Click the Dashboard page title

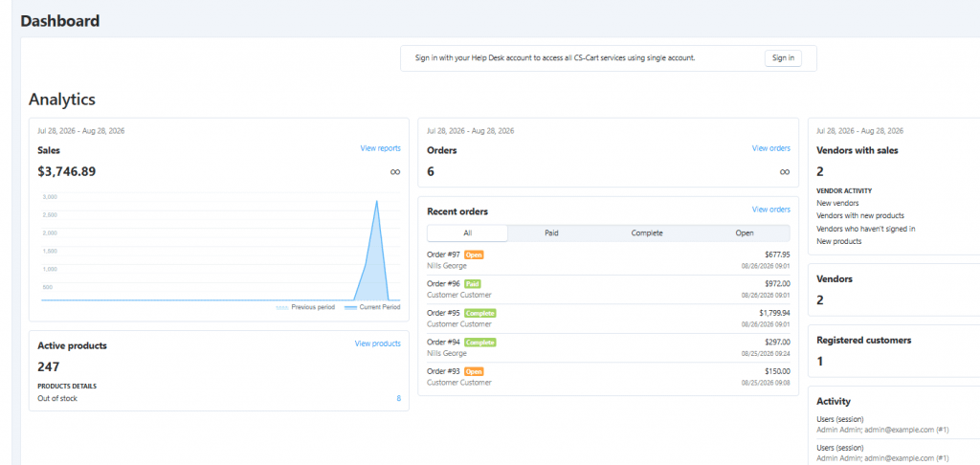pos(60,21)
